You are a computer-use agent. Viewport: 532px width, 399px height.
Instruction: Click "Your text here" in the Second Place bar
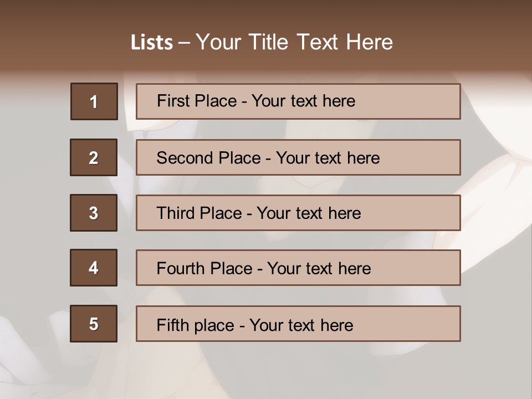[x=328, y=158]
